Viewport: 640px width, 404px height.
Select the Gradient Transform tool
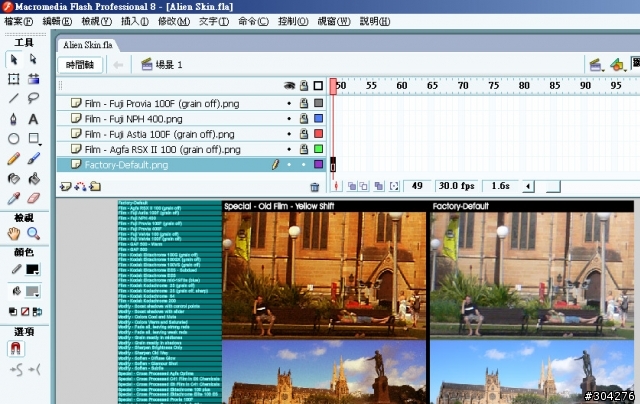(33, 79)
